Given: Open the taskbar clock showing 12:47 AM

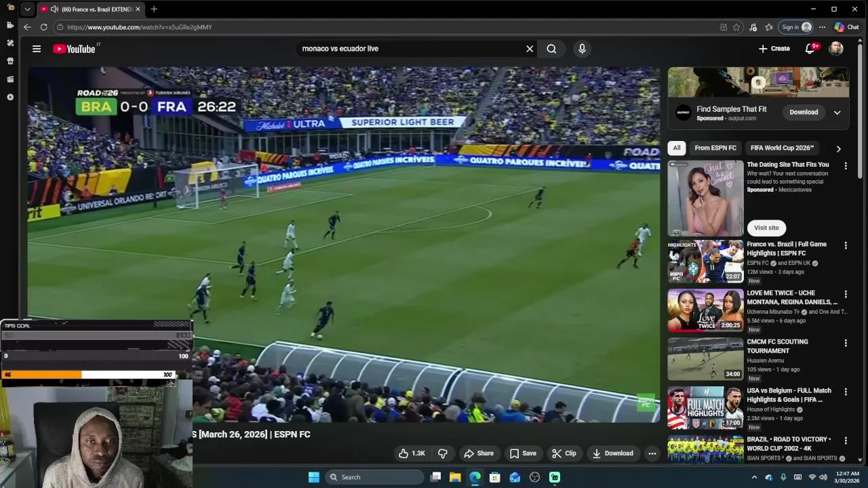Looking at the screenshot, I should click(846, 477).
